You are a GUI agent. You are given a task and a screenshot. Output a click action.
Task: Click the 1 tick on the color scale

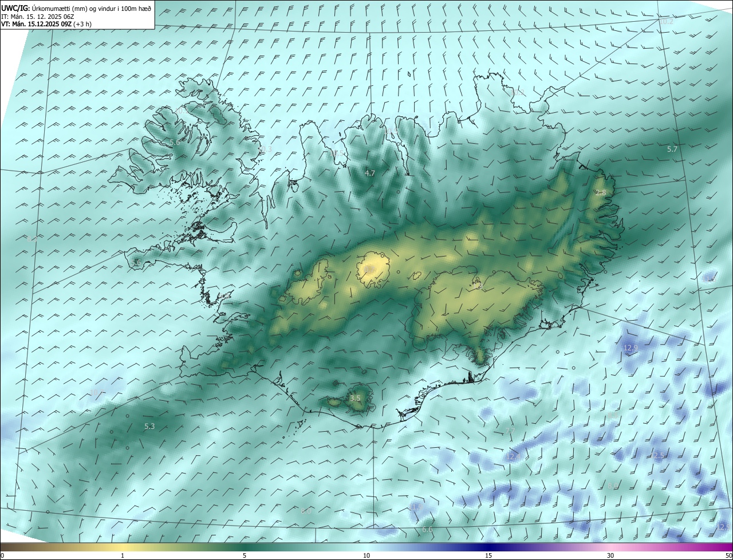click(123, 556)
